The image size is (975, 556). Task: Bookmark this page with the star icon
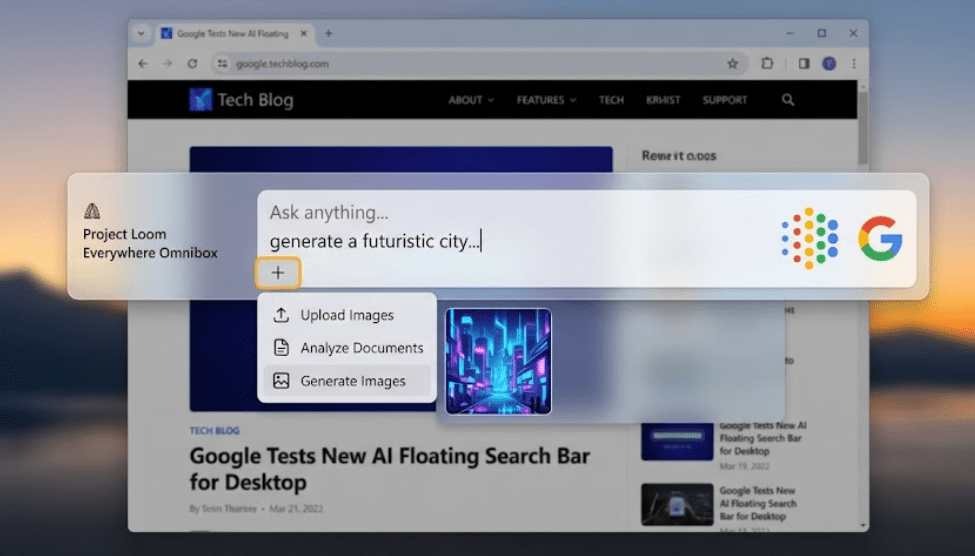732,63
